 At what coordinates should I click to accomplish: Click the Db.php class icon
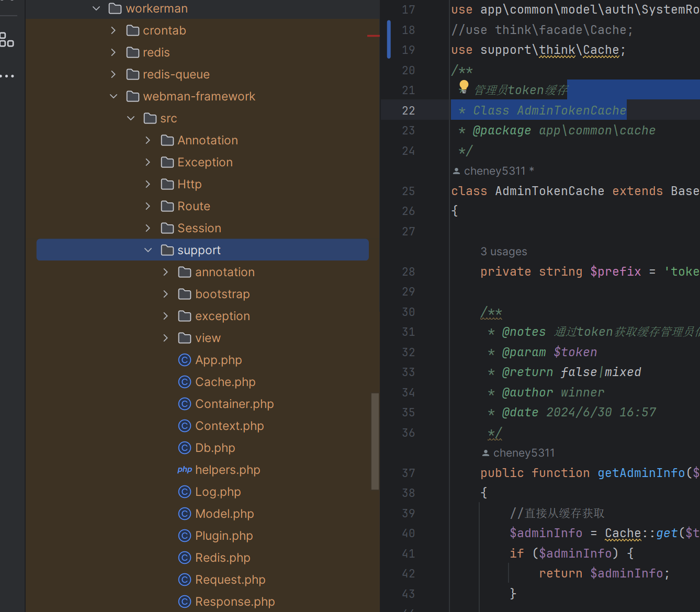pos(184,448)
